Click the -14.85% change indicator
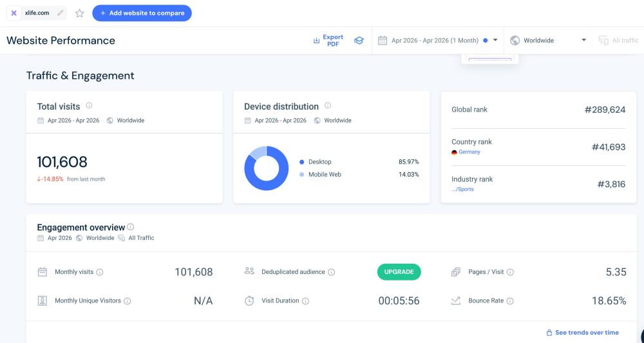This screenshot has height=343, width=644. [x=50, y=179]
